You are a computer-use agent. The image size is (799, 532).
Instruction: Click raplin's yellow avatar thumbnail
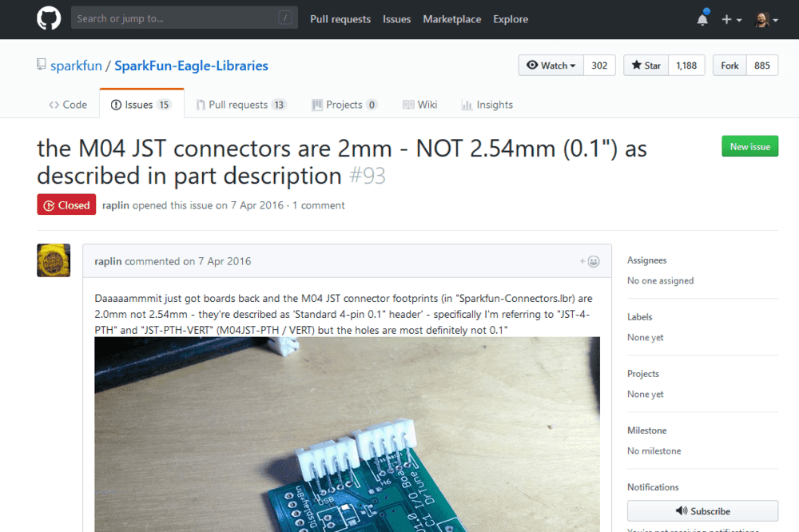[x=54, y=260]
